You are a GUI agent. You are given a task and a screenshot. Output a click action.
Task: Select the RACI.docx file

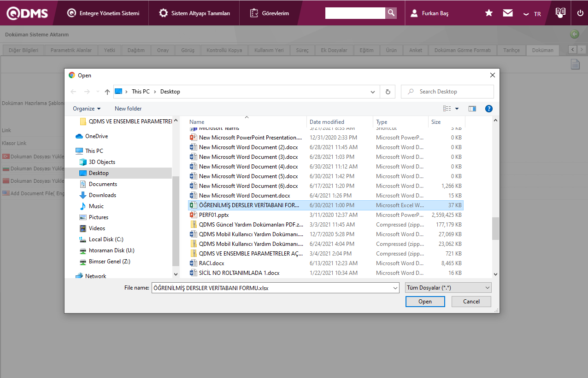click(x=212, y=263)
